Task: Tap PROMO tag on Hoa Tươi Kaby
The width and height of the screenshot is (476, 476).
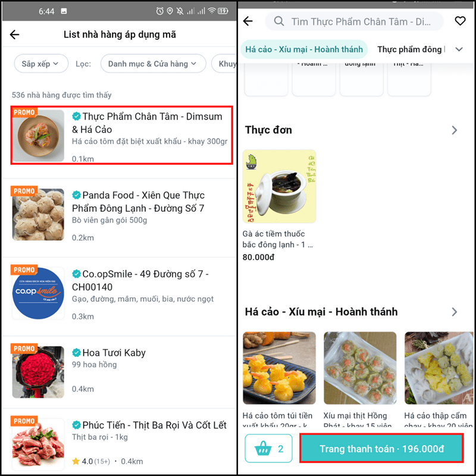Action: [x=24, y=349]
